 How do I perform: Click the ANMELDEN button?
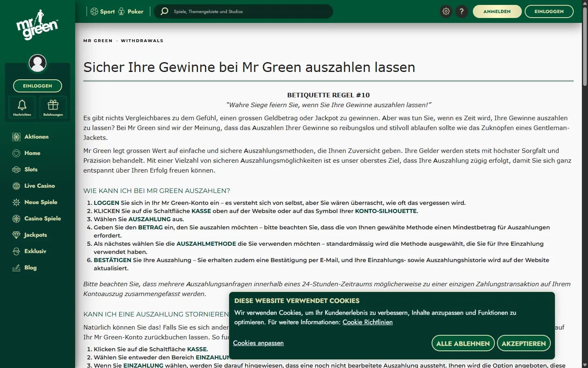tap(497, 11)
